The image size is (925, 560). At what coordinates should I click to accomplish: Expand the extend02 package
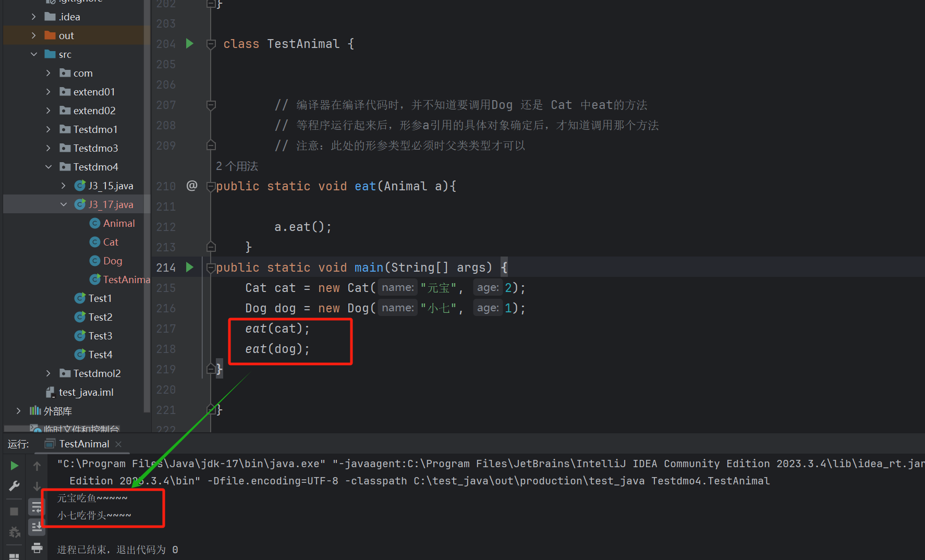(x=48, y=111)
